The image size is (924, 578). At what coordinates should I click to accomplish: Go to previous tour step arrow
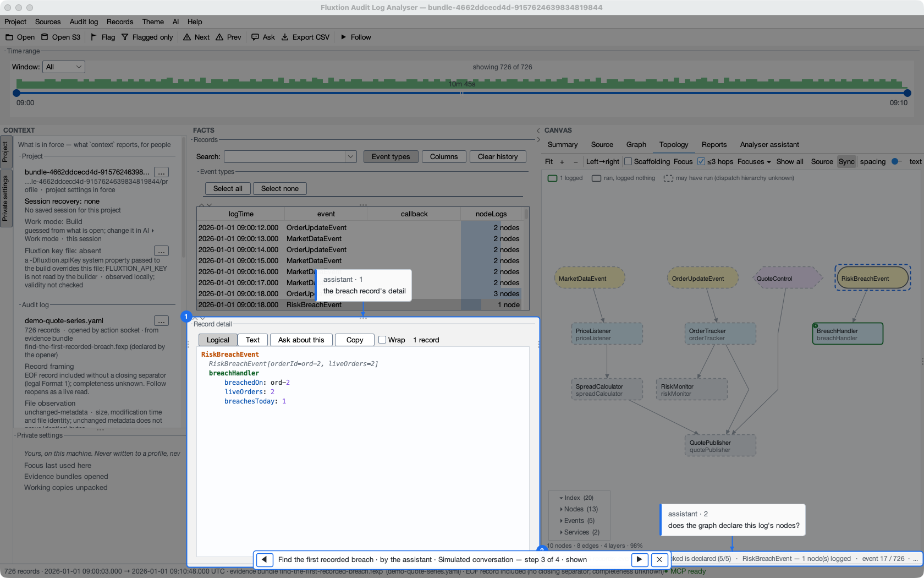click(265, 559)
